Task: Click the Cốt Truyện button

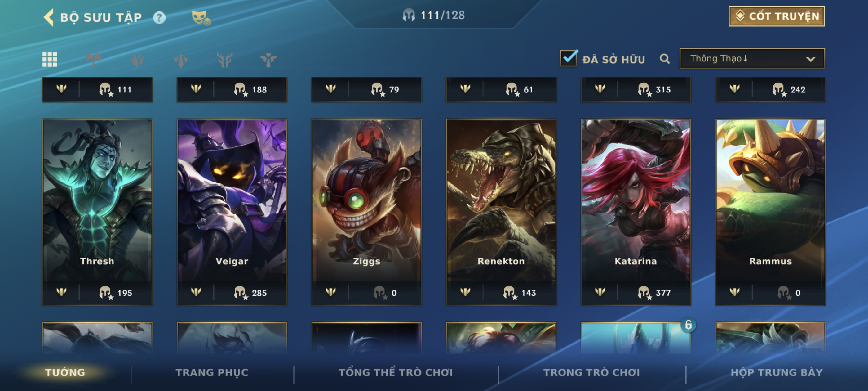Action: click(776, 16)
